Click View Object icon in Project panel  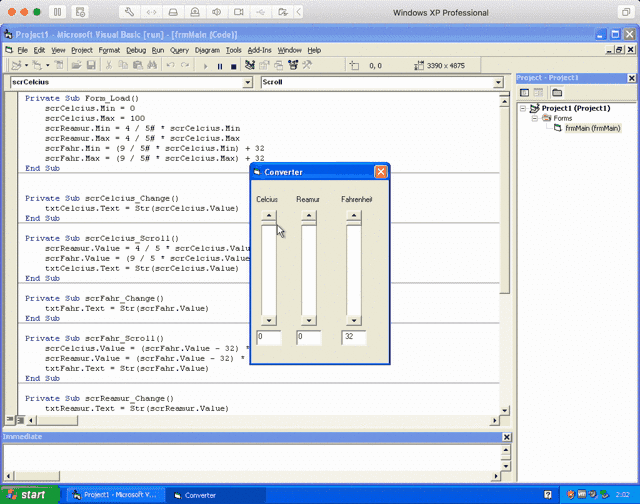(538, 93)
